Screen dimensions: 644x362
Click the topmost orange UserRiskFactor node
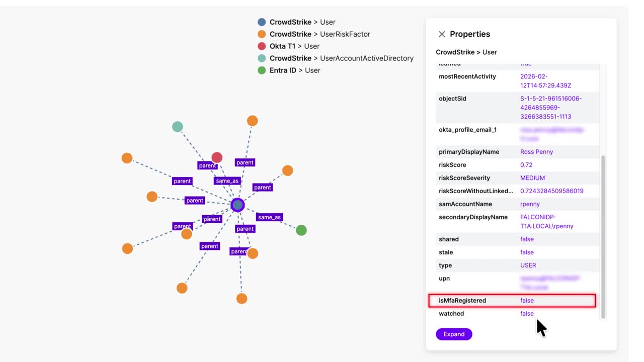tap(253, 121)
